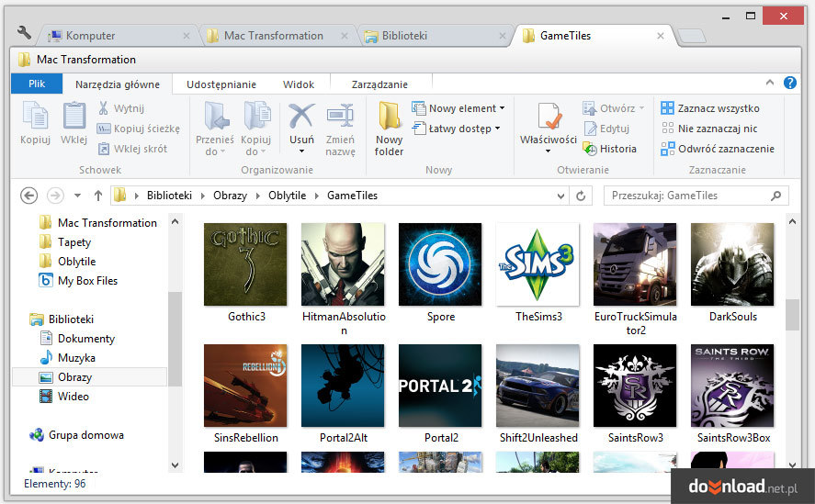Screen dimensions: 815x504
Task: Go up one folder level arrow
Action: (x=98, y=196)
